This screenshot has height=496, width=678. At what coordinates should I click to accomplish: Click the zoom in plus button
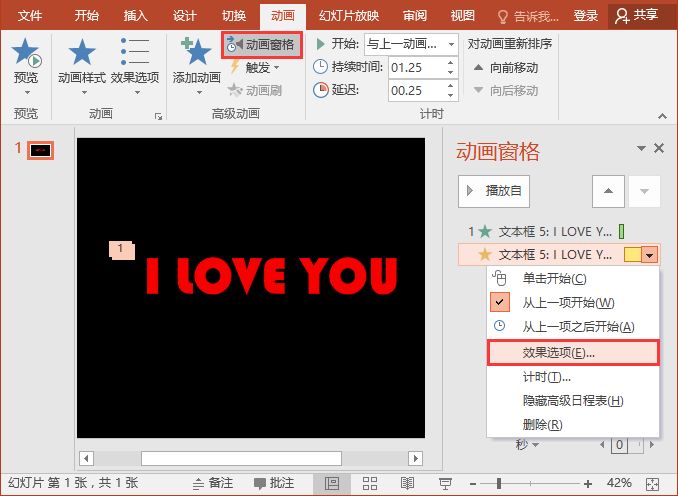coord(587,484)
